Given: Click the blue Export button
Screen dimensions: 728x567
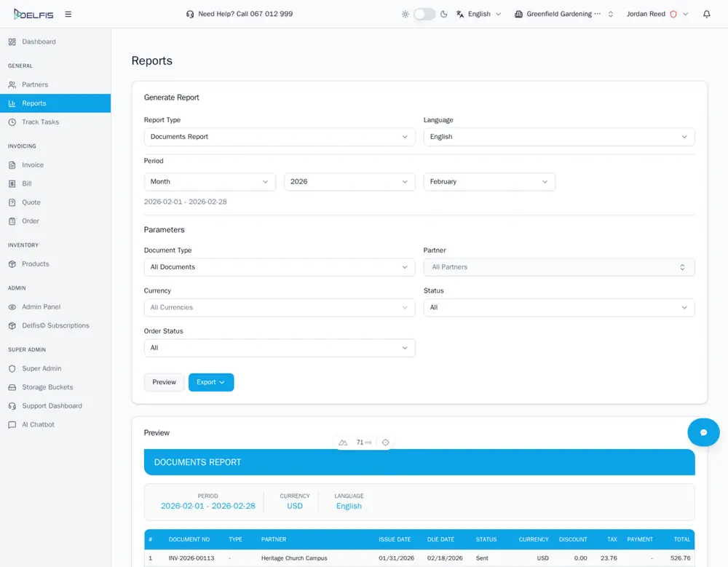Looking at the screenshot, I should 210,382.
